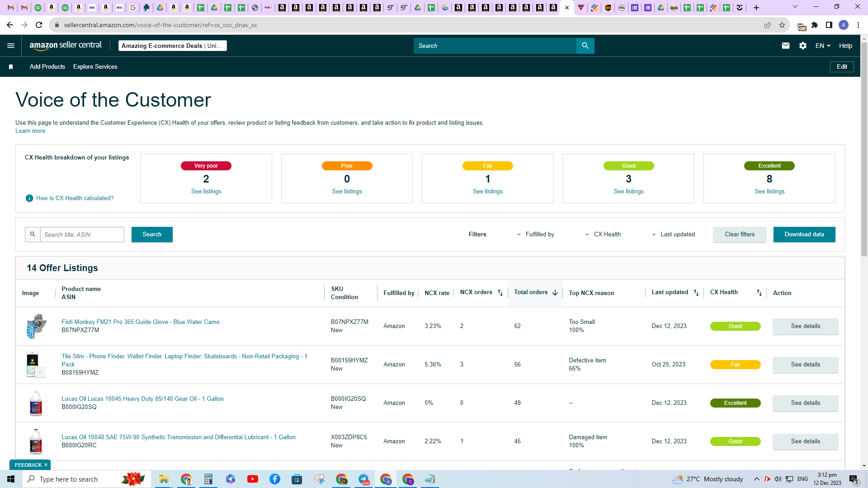Expand the Fulfilled by filter dropdown
Image resolution: width=868 pixels, height=488 pixels.
[x=536, y=235]
